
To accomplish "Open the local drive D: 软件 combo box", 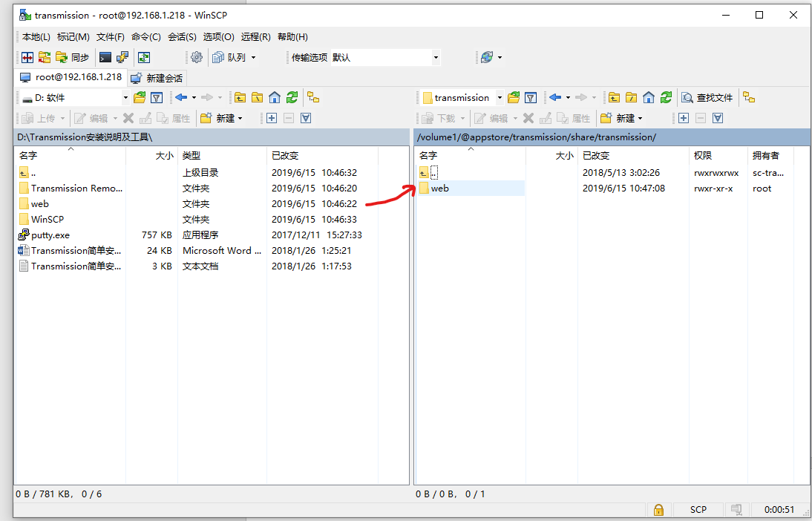I will [x=74, y=97].
